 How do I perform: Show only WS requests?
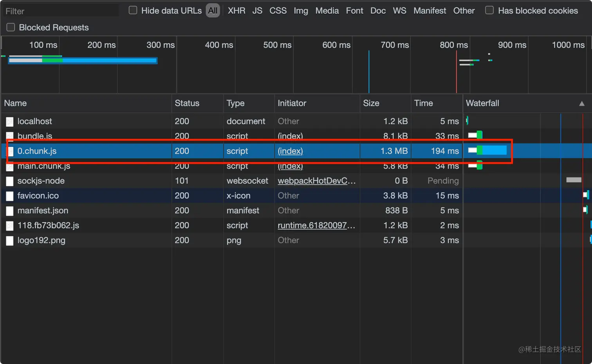tap(399, 11)
